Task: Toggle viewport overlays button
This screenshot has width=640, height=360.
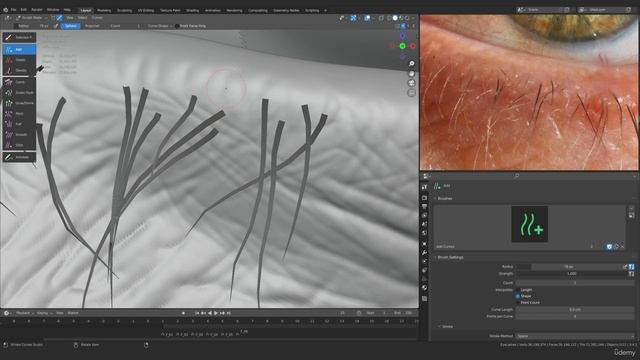Action: [367, 18]
